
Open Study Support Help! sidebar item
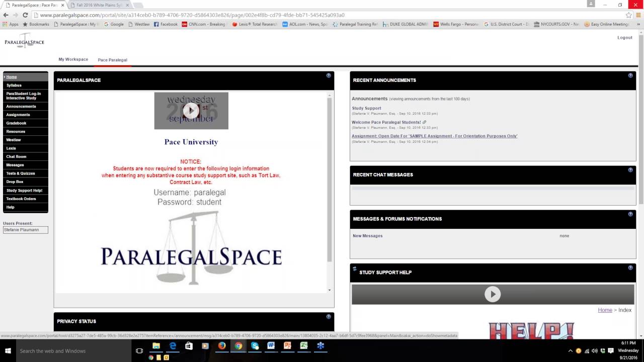point(26,191)
